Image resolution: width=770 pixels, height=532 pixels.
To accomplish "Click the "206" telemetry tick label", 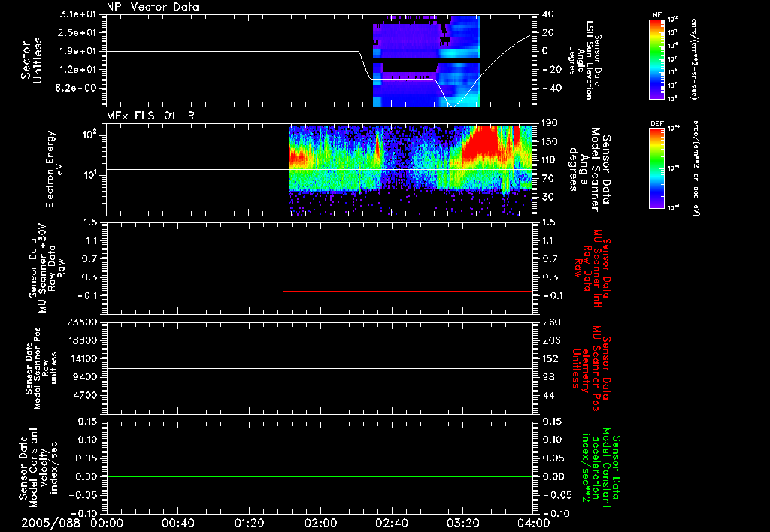I will pyautogui.click(x=551, y=340).
